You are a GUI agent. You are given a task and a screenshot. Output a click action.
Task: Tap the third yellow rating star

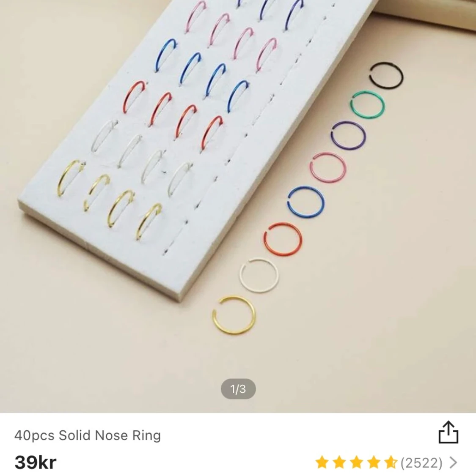356,462
